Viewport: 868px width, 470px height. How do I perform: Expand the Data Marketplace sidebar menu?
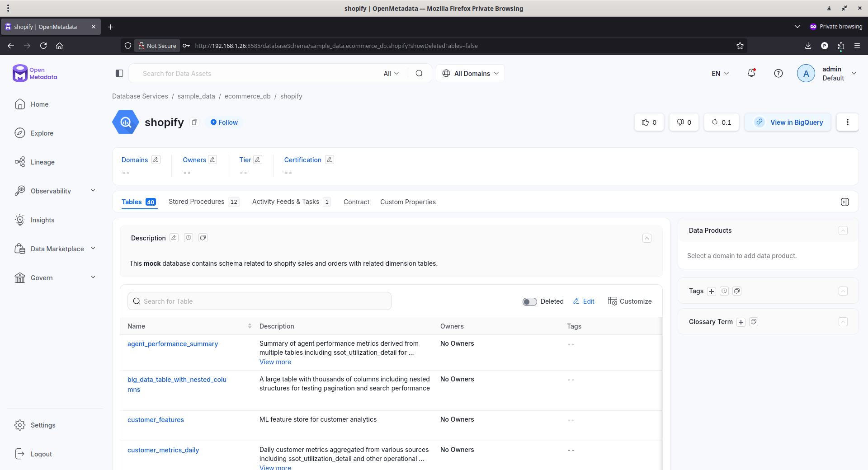point(93,249)
